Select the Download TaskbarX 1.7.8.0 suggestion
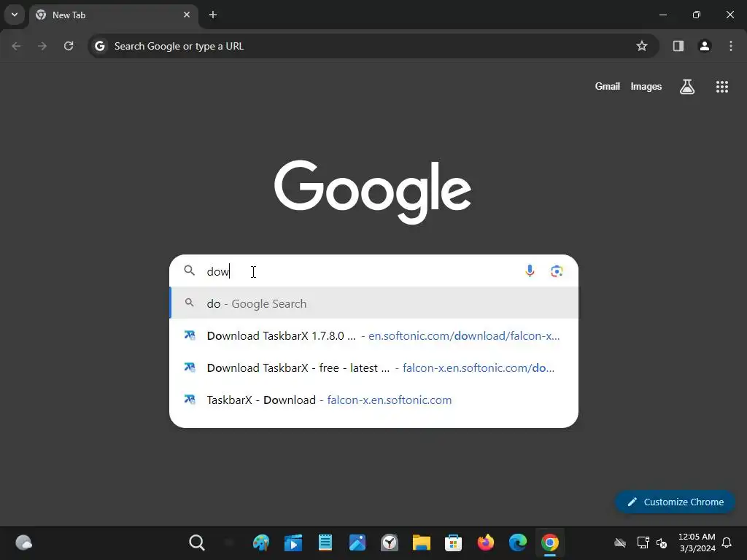 click(373, 335)
